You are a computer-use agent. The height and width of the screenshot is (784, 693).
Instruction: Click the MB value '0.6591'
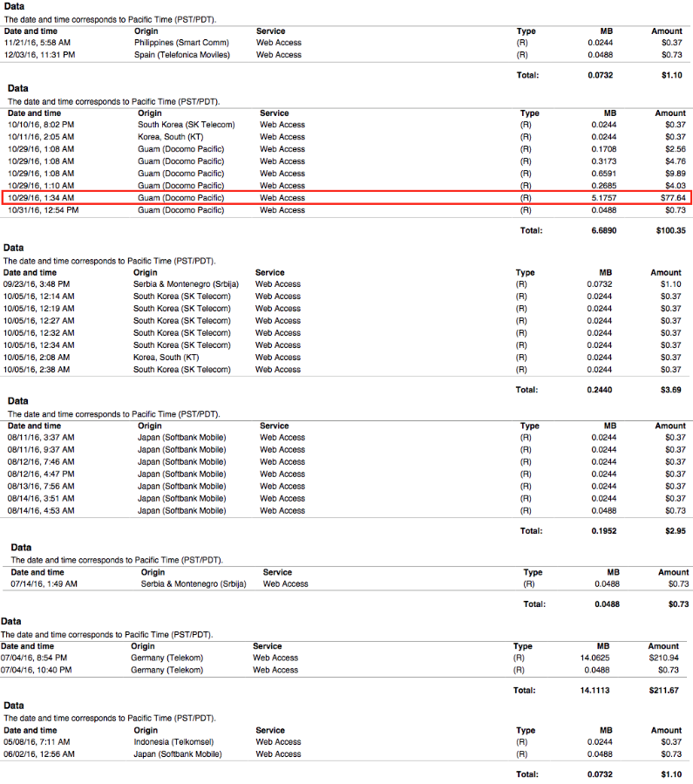point(604,174)
